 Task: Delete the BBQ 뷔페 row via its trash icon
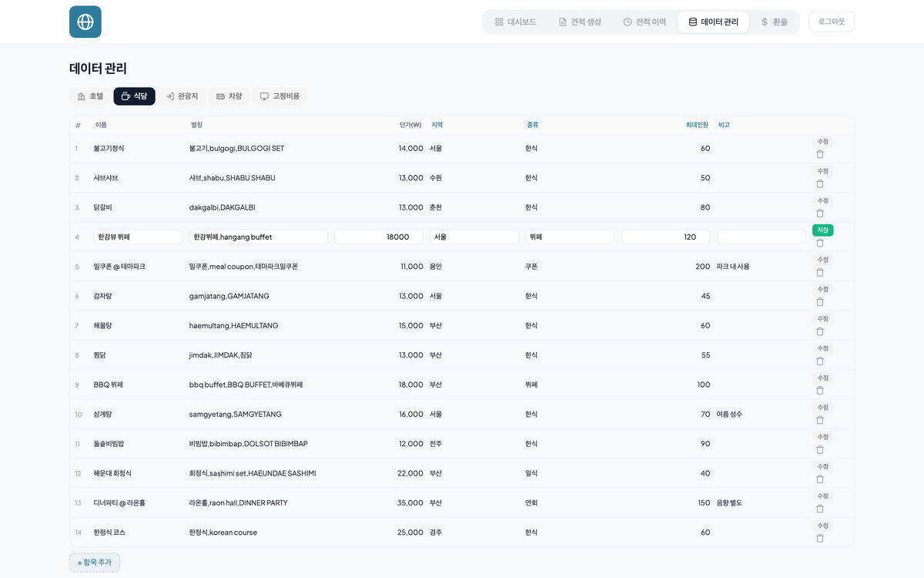(820, 391)
